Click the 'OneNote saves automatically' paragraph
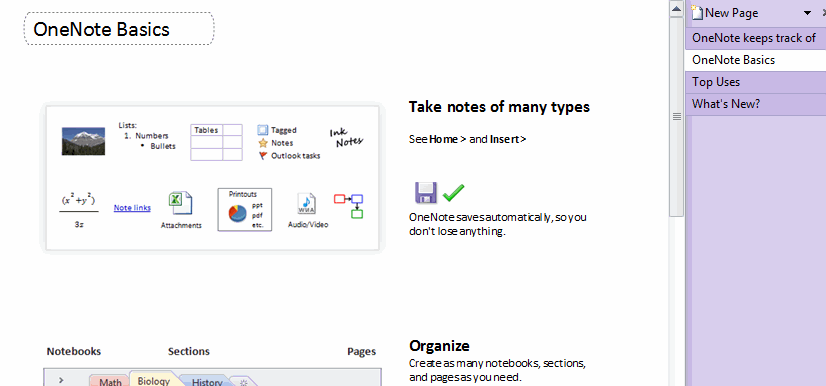 (498, 224)
